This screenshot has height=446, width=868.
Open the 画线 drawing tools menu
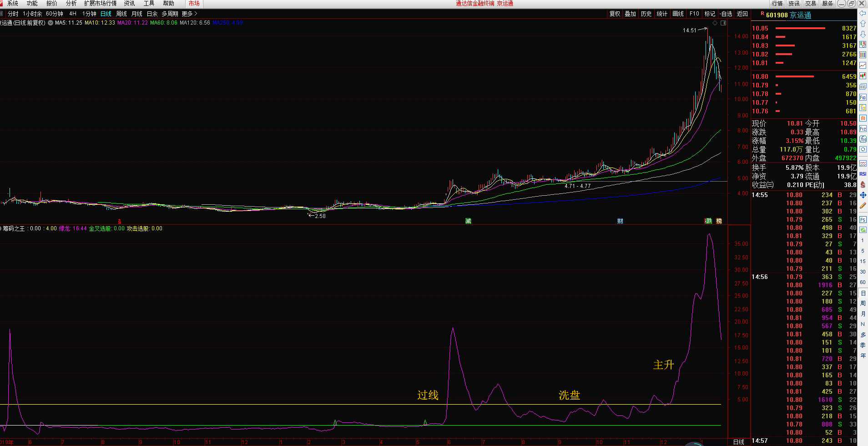point(678,14)
